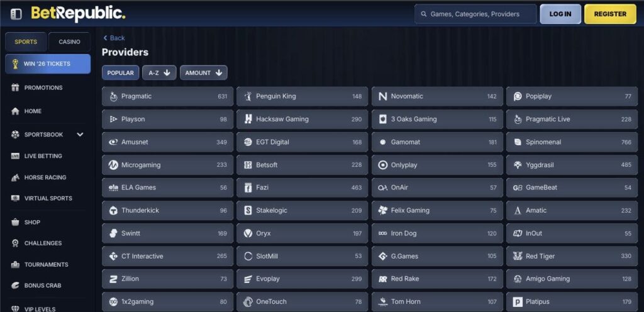644x312 pixels.
Task: Click the Zillion provider name
Action: click(x=130, y=279)
